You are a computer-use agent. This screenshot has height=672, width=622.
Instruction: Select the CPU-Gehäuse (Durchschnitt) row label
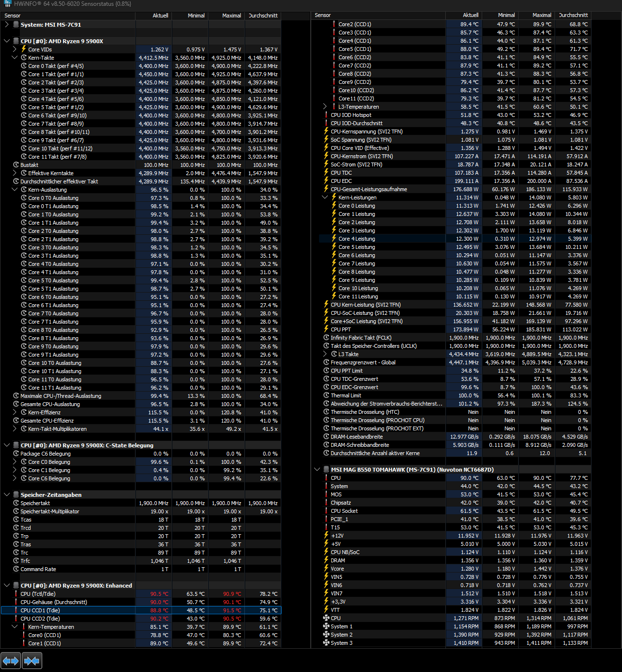pos(54,602)
